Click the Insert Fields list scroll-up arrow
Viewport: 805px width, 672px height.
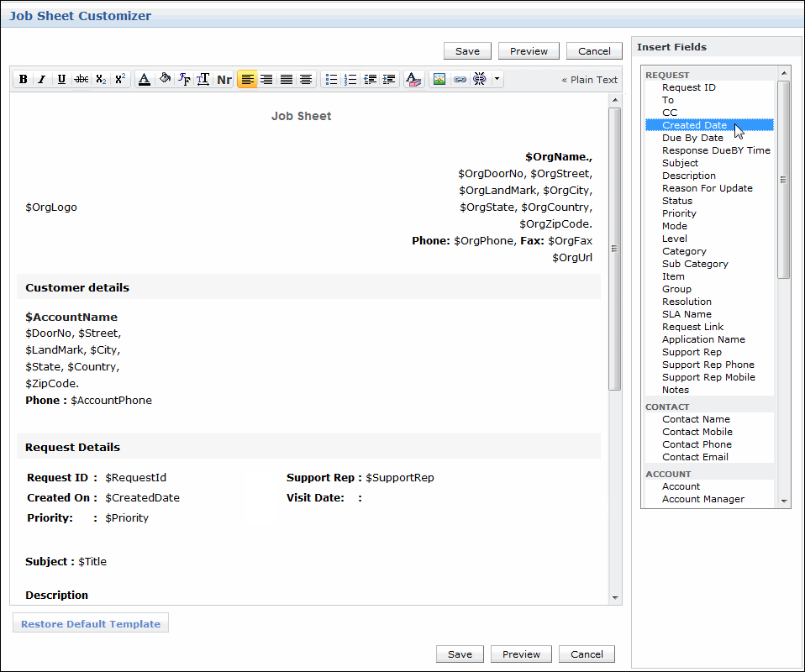coord(784,73)
